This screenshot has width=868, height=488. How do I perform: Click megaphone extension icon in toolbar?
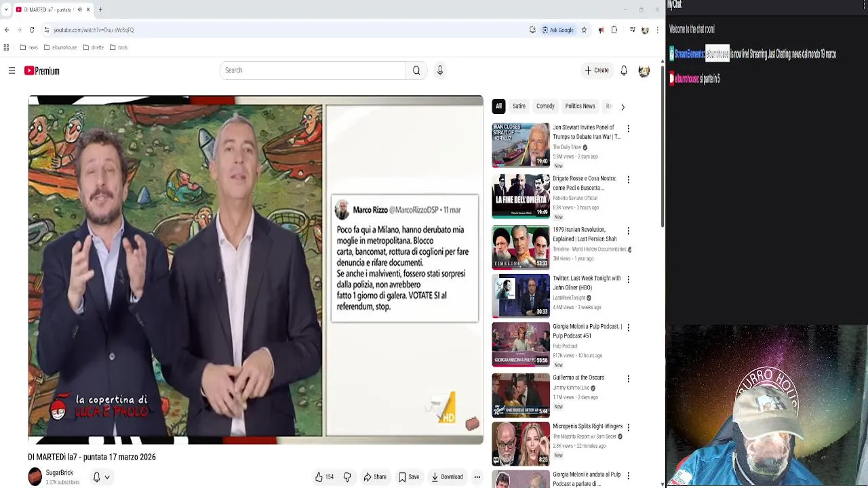tap(601, 30)
